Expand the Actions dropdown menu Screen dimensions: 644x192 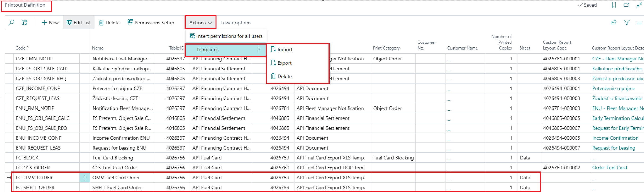coord(200,22)
